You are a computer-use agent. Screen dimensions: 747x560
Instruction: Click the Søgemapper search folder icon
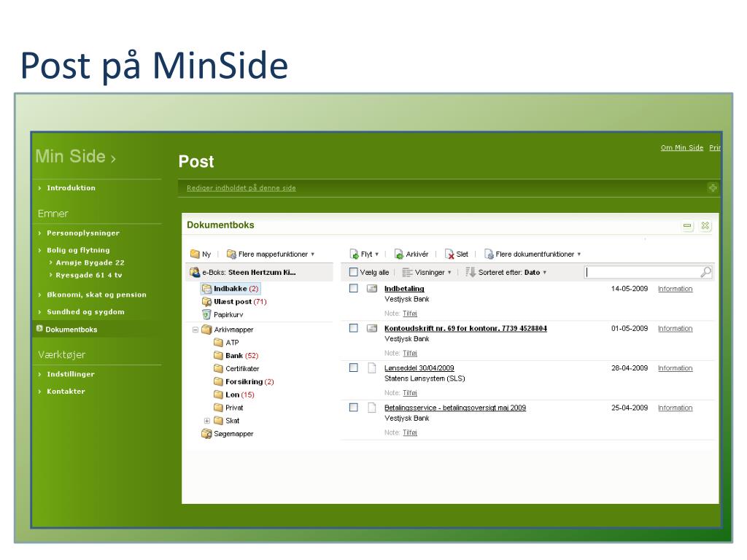(x=206, y=433)
